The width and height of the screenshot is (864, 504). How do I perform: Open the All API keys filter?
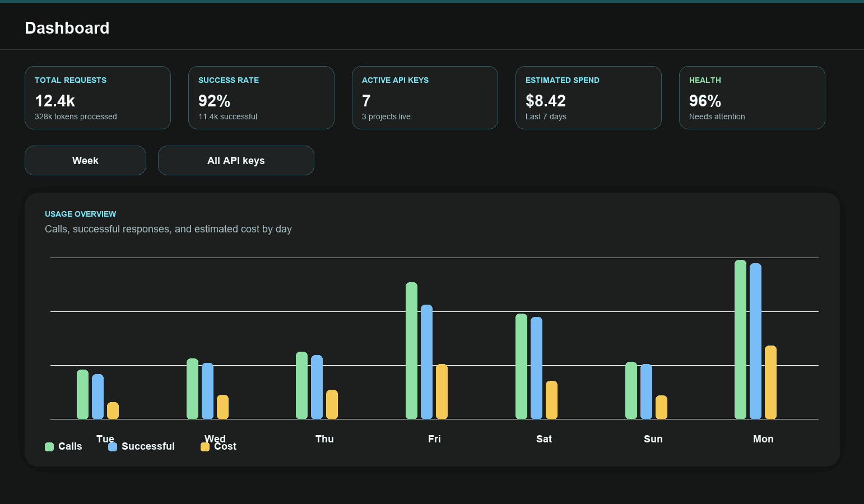(x=236, y=161)
